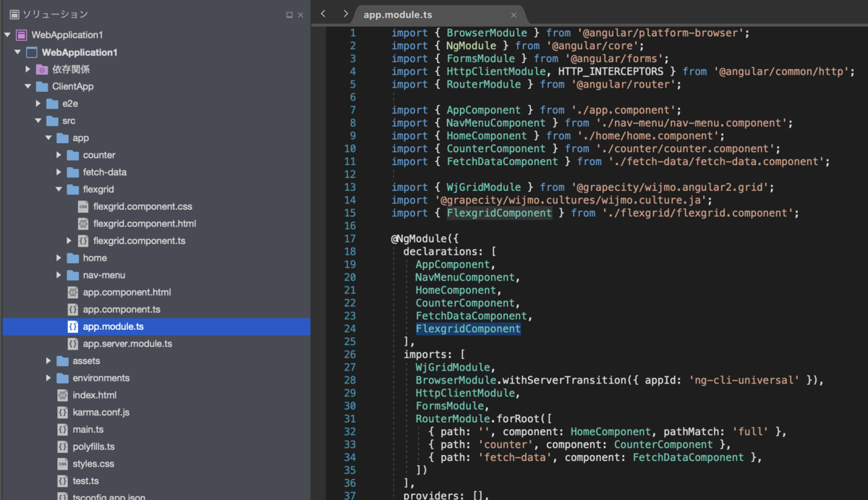Collapse the WebApplication1 solution node
The image size is (868, 500).
click(7, 35)
